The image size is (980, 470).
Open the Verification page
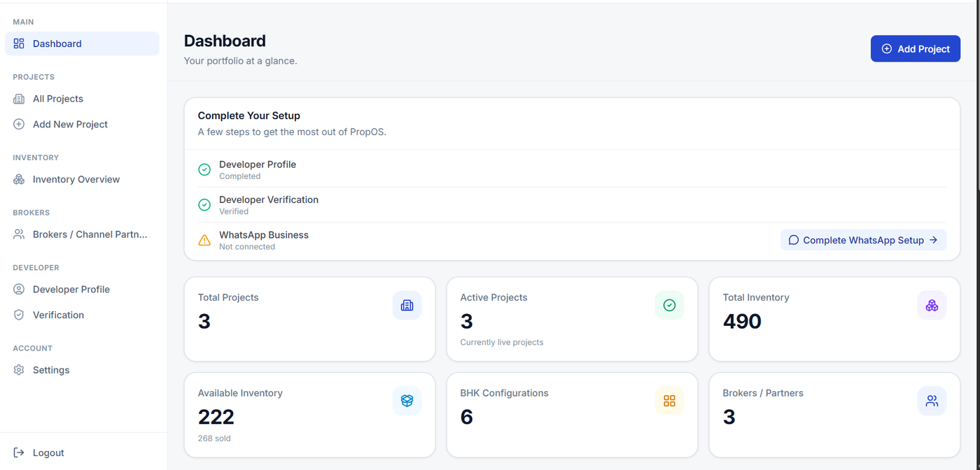[x=82, y=315]
